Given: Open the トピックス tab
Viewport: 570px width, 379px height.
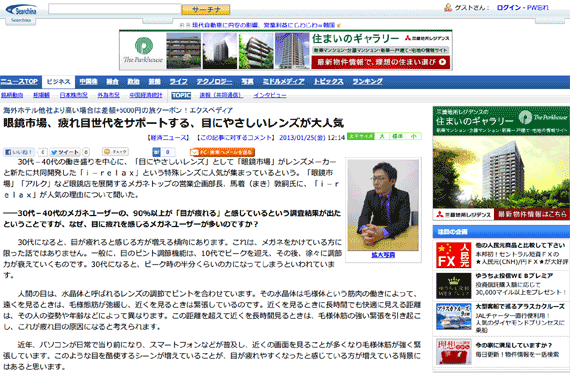Looking at the screenshot, I should point(329,82).
